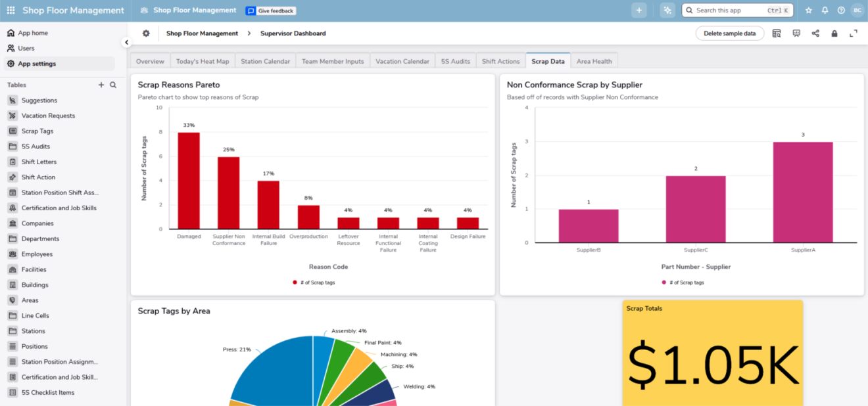Open sharing options via the share icon

tap(815, 33)
